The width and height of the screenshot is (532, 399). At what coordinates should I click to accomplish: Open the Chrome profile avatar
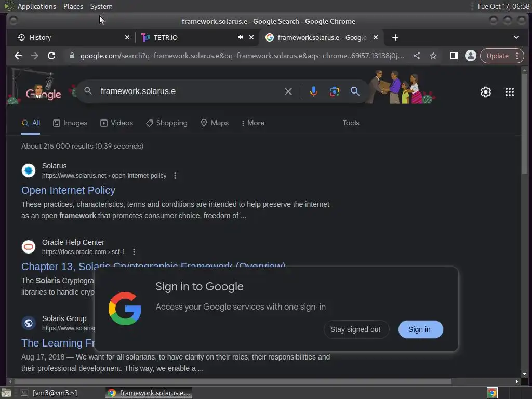click(x=471, y=56)
